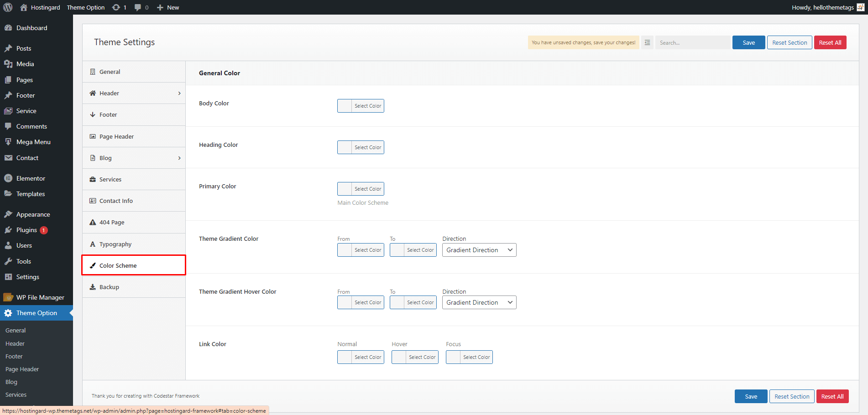This screenshot has height=415, width=868.
Task: Click the bottom Reset Section button
Action: [x=792, y=396]
